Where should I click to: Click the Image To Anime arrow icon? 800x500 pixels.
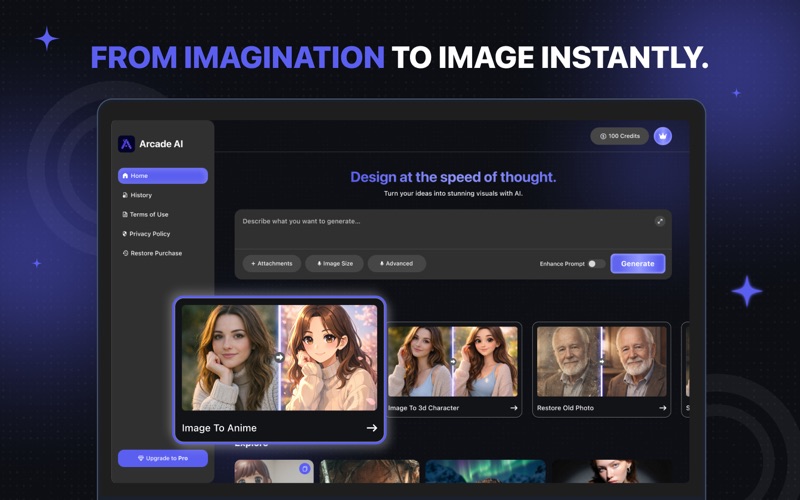click(372, 428)
